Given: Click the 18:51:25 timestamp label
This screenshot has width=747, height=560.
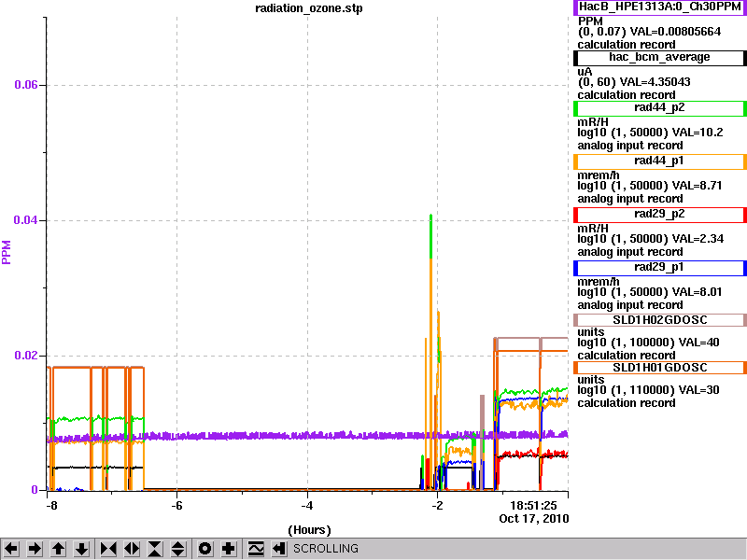Looking at the screenshot, I should tap(533, 506).
